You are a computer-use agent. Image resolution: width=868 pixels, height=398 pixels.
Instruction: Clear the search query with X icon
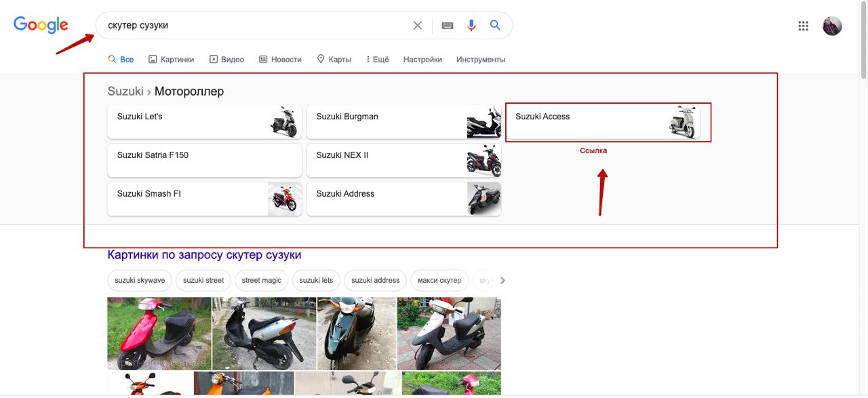(x=418, y=25)
